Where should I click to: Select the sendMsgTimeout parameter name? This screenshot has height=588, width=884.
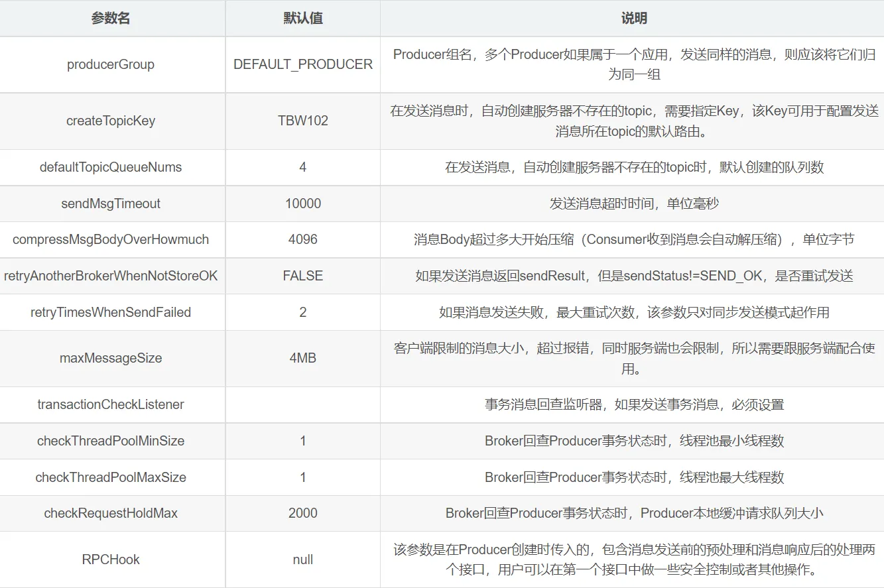tap(111, 204)
